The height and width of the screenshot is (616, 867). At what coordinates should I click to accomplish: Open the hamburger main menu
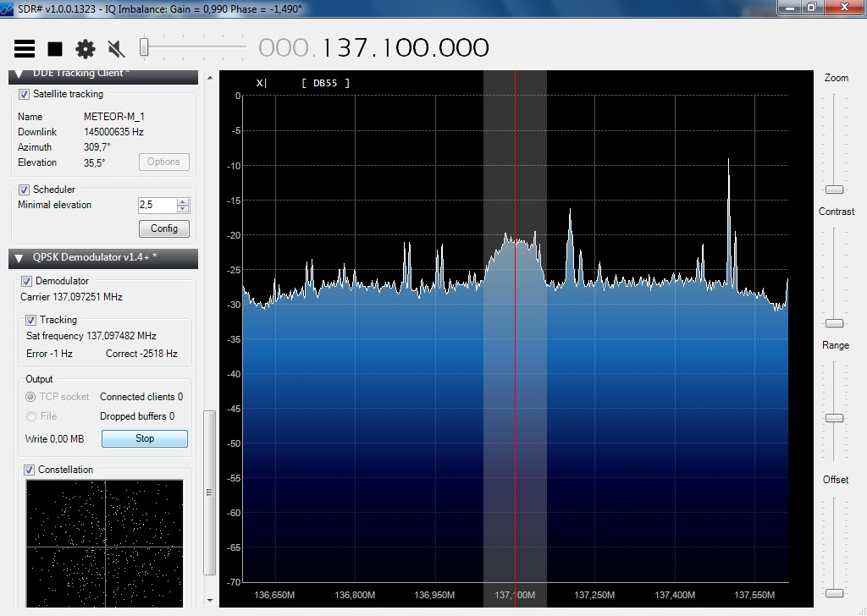(x=25, y=48)
